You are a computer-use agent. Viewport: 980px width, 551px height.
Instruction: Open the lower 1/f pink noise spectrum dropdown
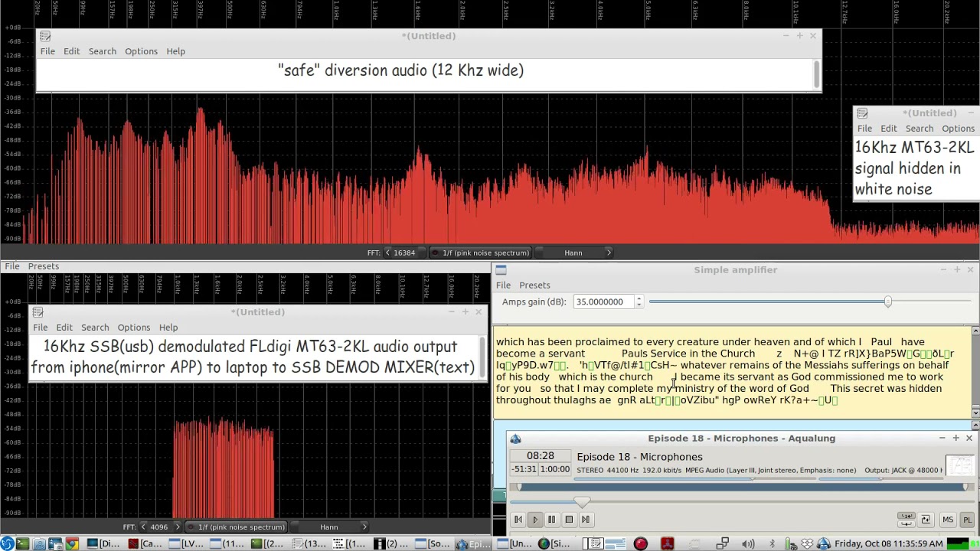tap(235, 527)
